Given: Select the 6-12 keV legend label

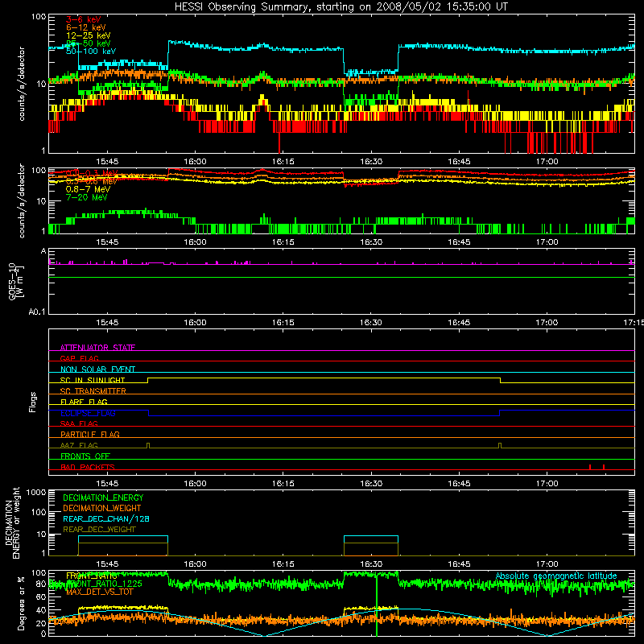Looking at the screenshot, I should coord(86,27).
